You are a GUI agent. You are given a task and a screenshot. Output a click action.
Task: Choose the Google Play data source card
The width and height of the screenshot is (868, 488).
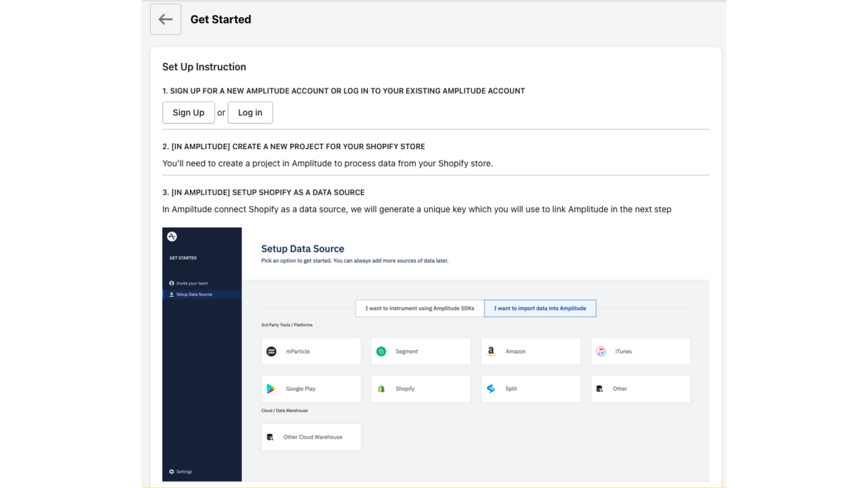click(311, 389)
